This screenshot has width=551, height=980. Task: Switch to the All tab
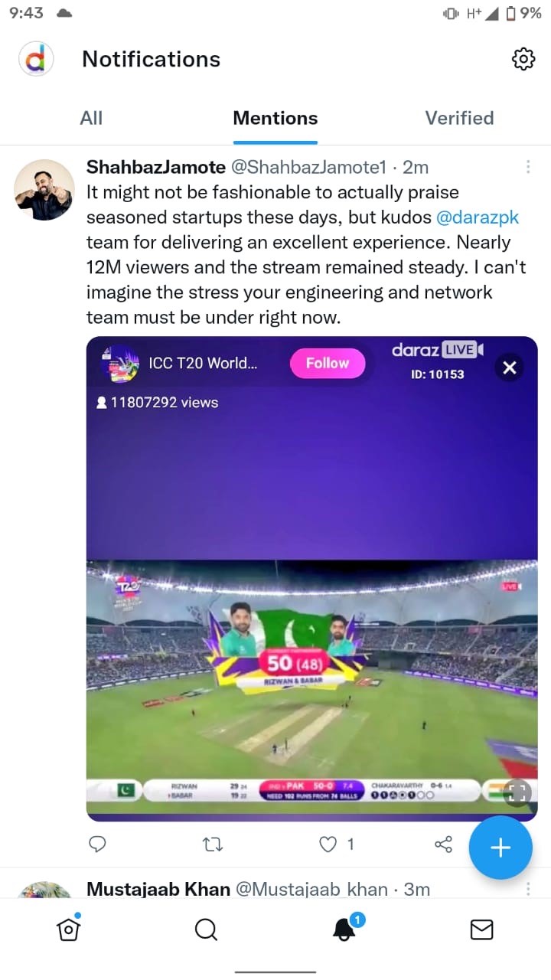point(91,118)
